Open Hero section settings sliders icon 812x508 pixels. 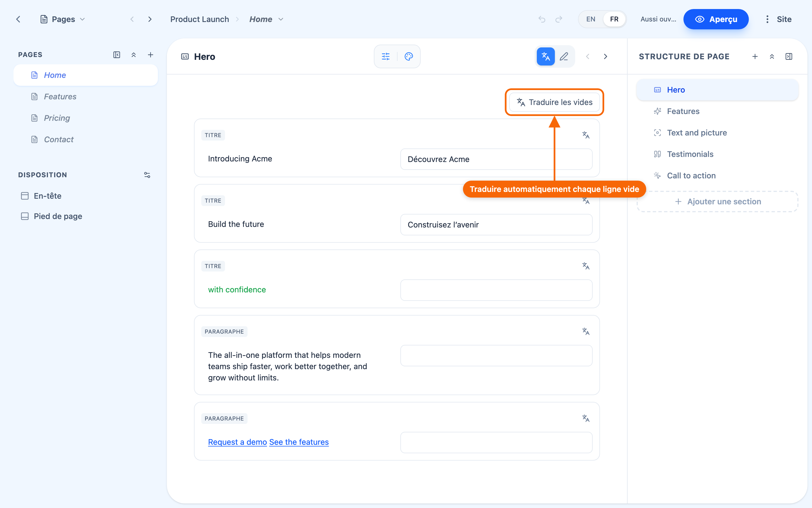click(386, 56)
